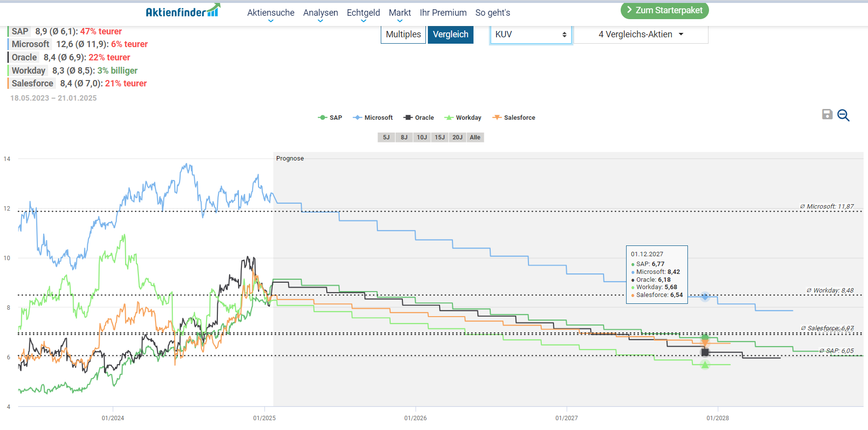868x430 pixels.
Task: Click the 01/2024 x-axis label
Action: pos(113,418)
